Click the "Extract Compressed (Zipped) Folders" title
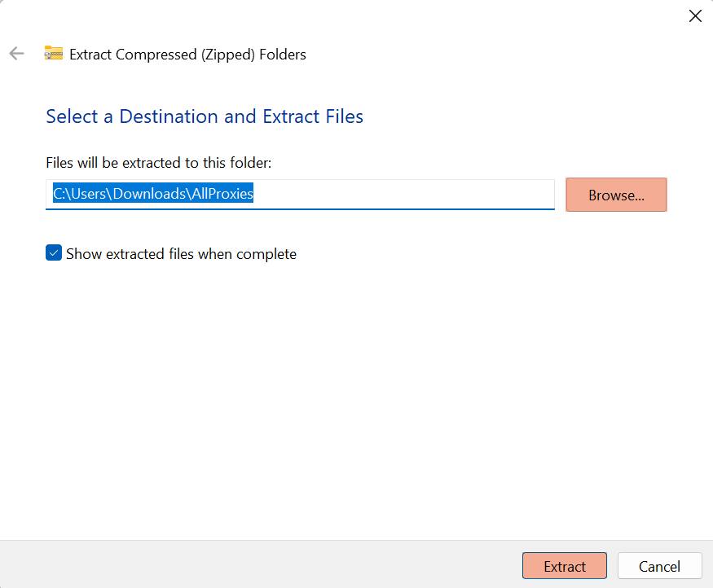 [187, 55]
